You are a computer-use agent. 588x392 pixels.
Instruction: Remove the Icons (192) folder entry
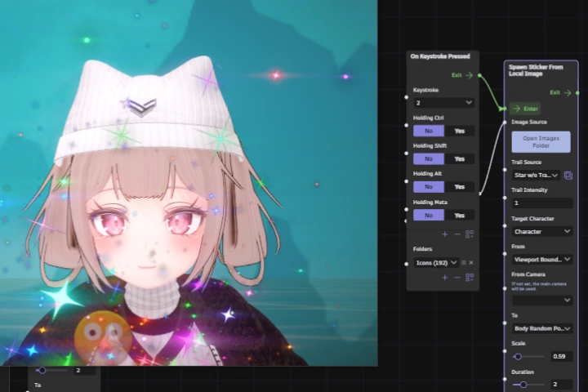[471, 262]
